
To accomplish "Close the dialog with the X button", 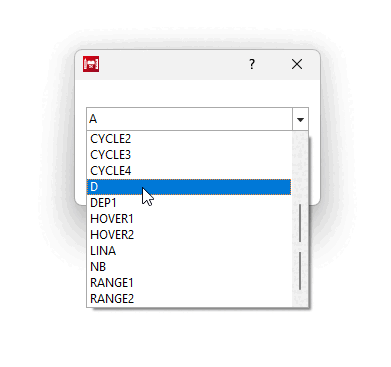I will click(297, 64).
